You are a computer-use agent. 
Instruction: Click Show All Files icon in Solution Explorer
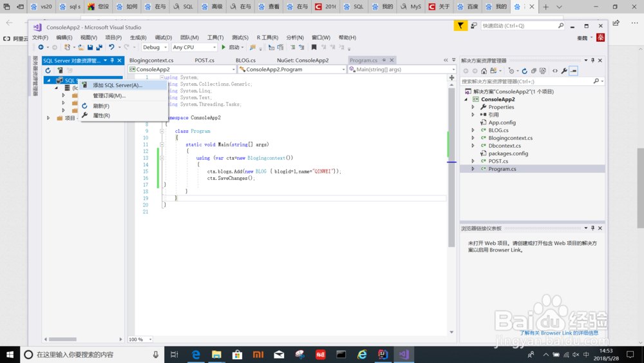pyautogui.click(x=543, y=71)
